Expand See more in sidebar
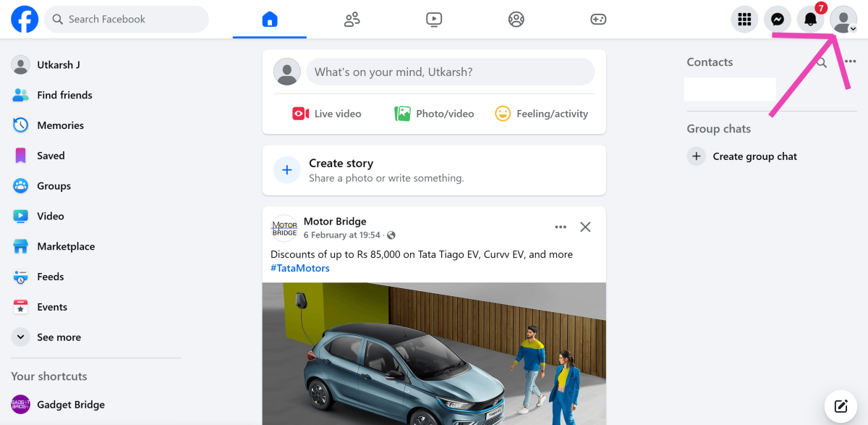Viewport: 868px width, 425px height. (59, 337)
